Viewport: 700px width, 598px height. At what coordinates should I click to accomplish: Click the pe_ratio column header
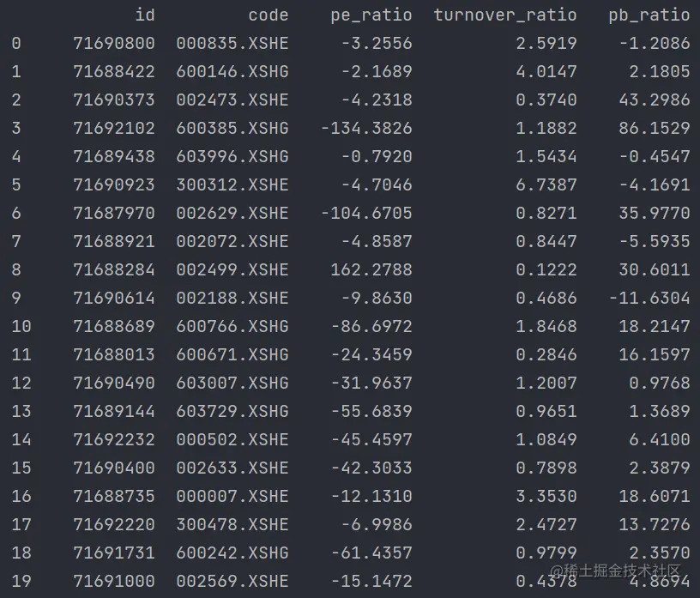[371, 15]
